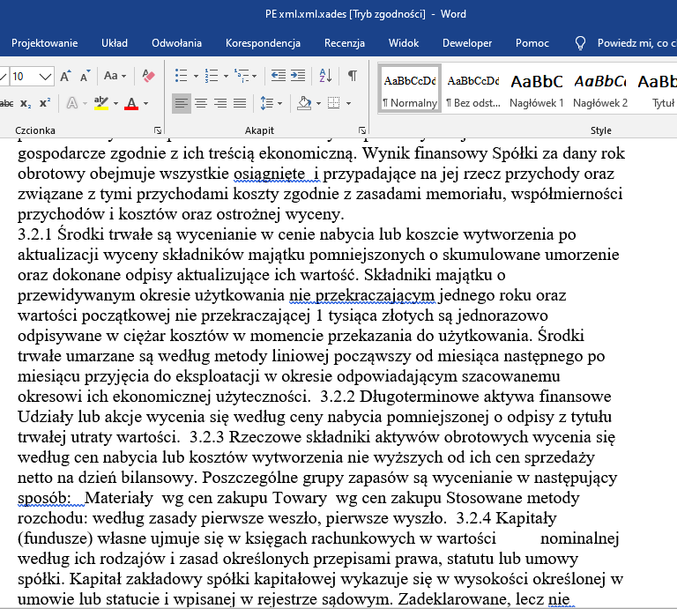Click the text '3.2.4 Kapitały'
This screenshot has width=677, height=616.
click(506, 517)
